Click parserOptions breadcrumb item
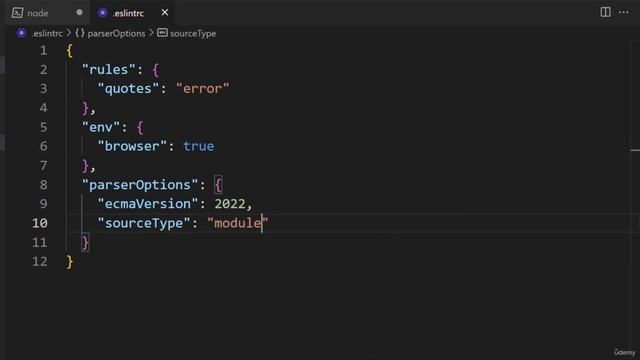The height and width of the screenshot is (360, 640). (116, 33)
